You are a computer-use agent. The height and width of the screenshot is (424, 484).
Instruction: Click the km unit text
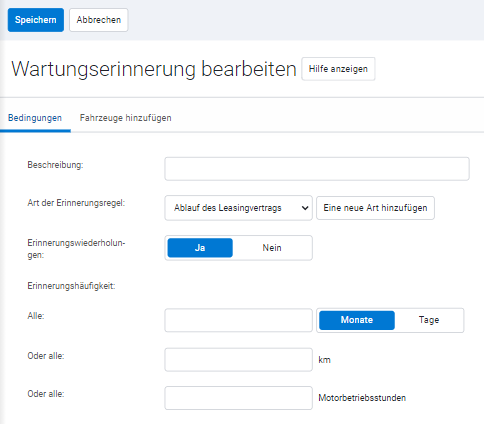[x=324, y=360]
